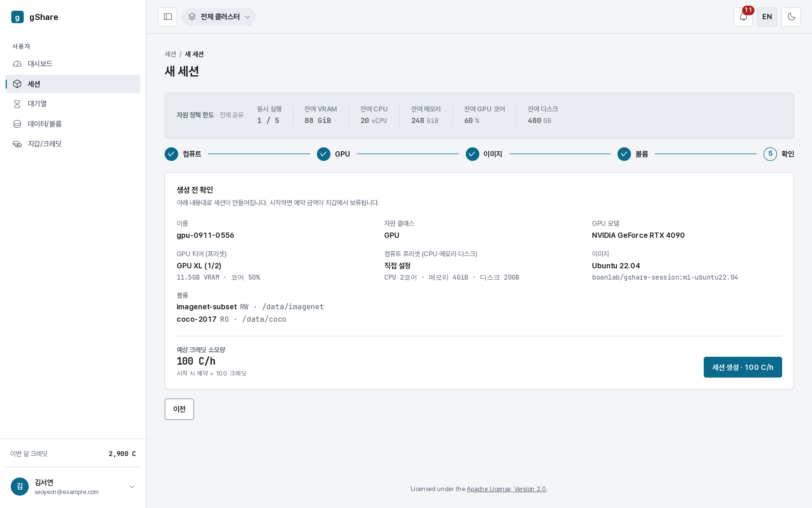Switch language with the EN button
The width and height of the screenshot is (812, 508).
tap(767, 17)
